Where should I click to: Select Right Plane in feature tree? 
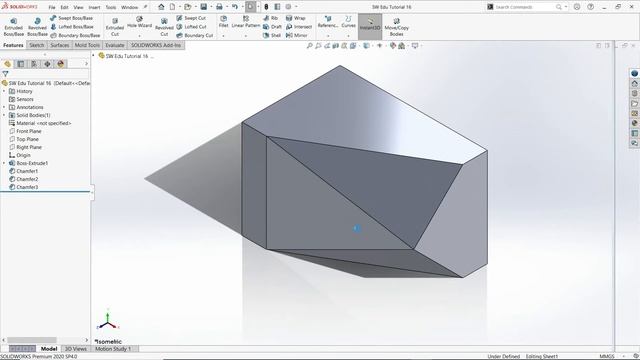(x=25, y=147)
